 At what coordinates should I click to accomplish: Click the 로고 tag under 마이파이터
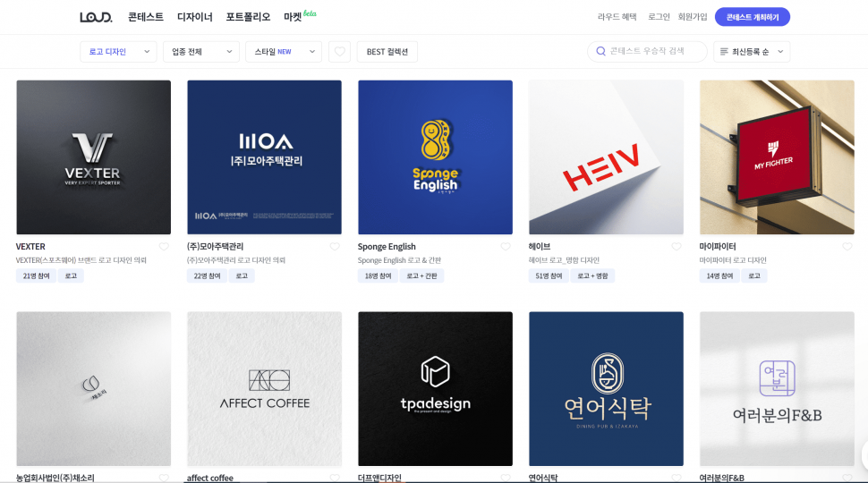click(754, 276)
